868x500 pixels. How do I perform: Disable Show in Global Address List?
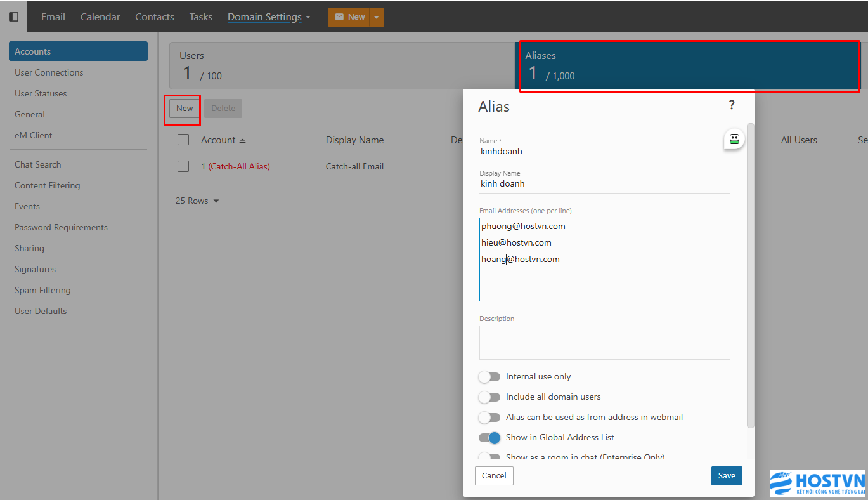click(489, 438)
